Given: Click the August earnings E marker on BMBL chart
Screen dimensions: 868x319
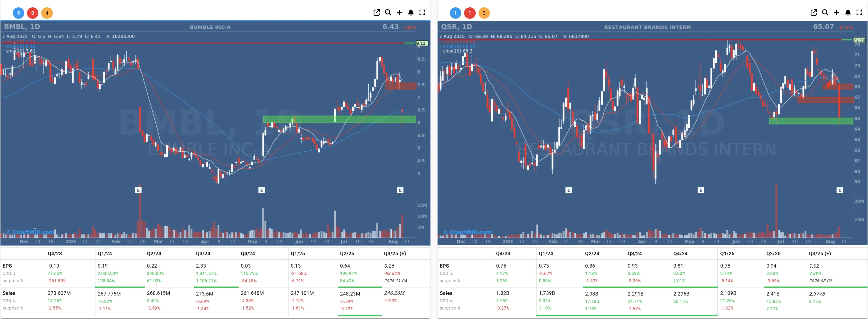Looking at the screenshot, I should coord(400,190).
